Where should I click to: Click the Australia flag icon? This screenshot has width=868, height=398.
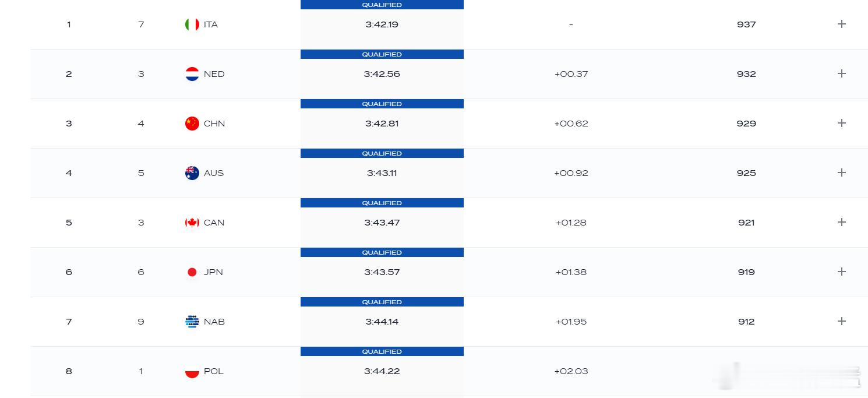[192, 173]
